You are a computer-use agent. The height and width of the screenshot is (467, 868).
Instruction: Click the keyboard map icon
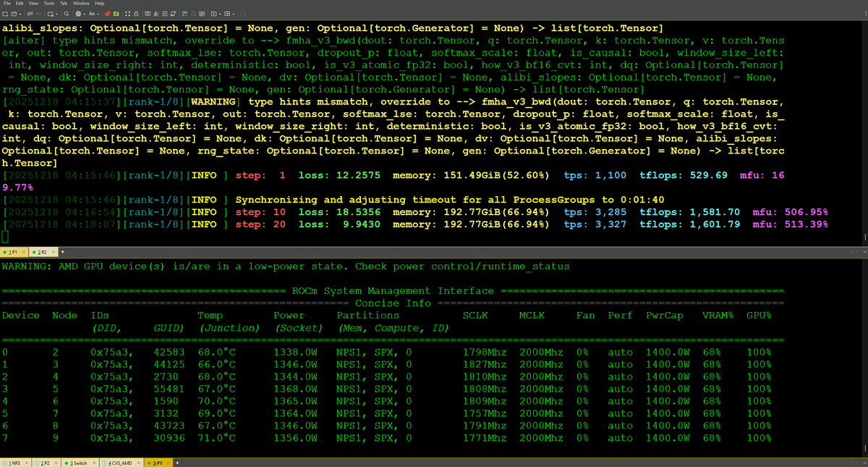(x=148, y=14)
